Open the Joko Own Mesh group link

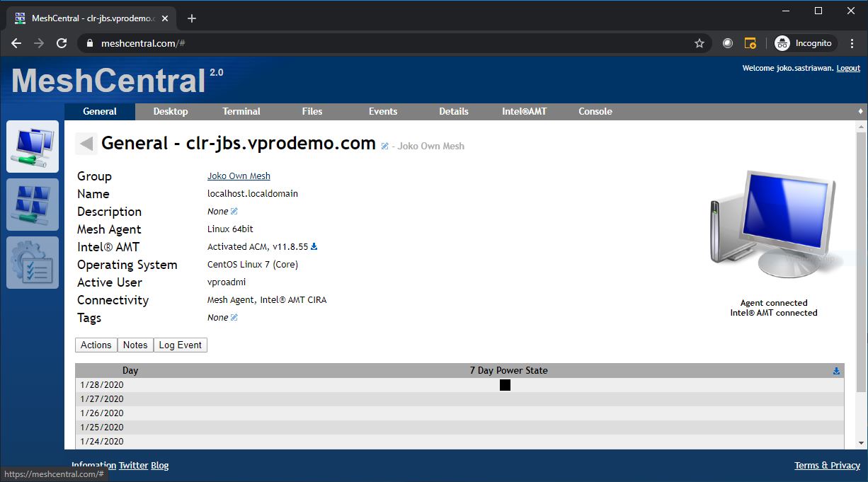(239, 176)
